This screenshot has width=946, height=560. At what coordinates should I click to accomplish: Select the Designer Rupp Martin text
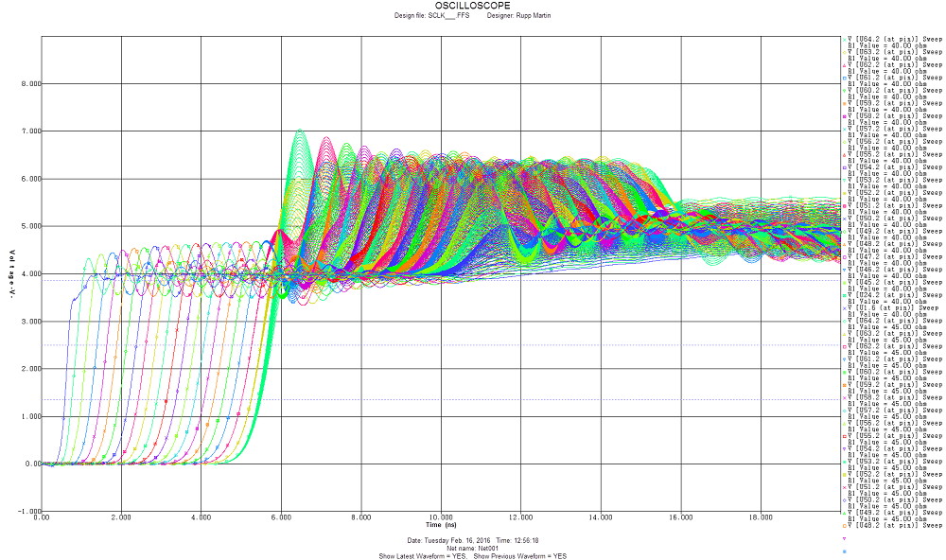click(518, 16)
